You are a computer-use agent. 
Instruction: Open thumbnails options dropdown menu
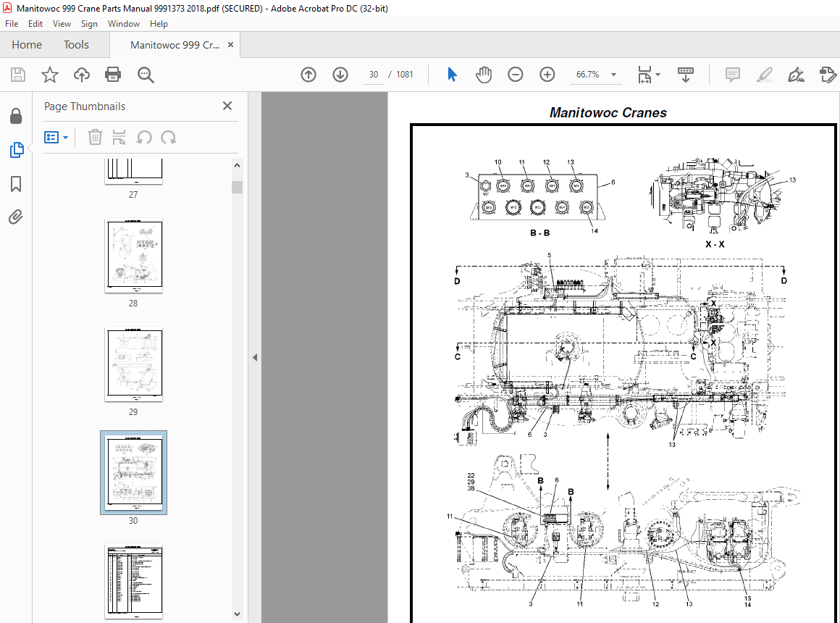tap(56, 137)
